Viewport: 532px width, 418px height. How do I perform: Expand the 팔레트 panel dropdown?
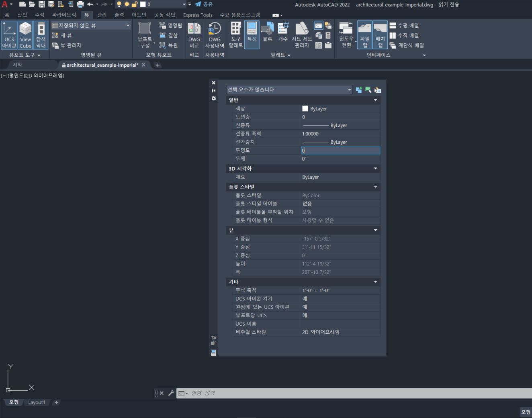point(280,55)
